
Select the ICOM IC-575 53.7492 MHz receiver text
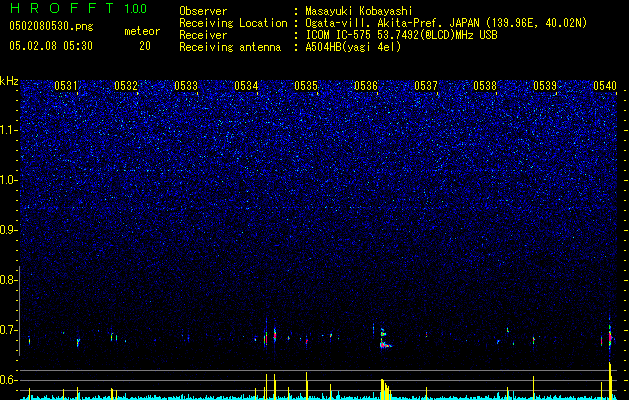coord(401,35)
